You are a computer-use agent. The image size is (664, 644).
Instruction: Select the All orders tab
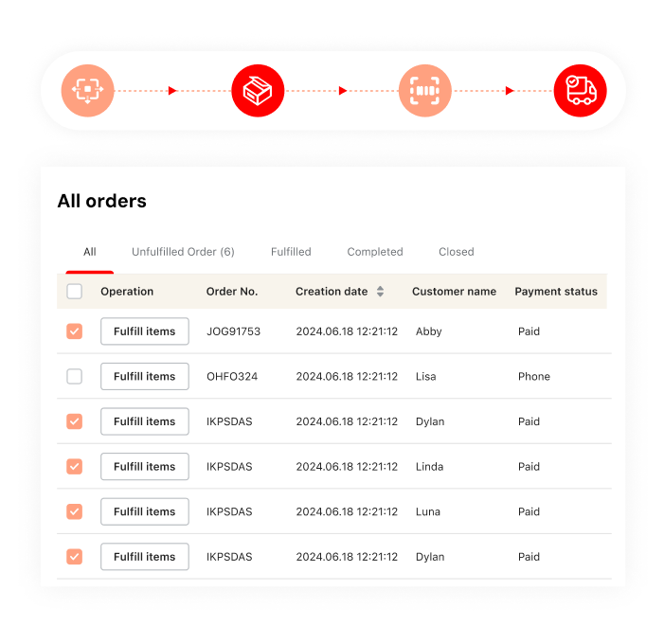click(x=90, y=252)
